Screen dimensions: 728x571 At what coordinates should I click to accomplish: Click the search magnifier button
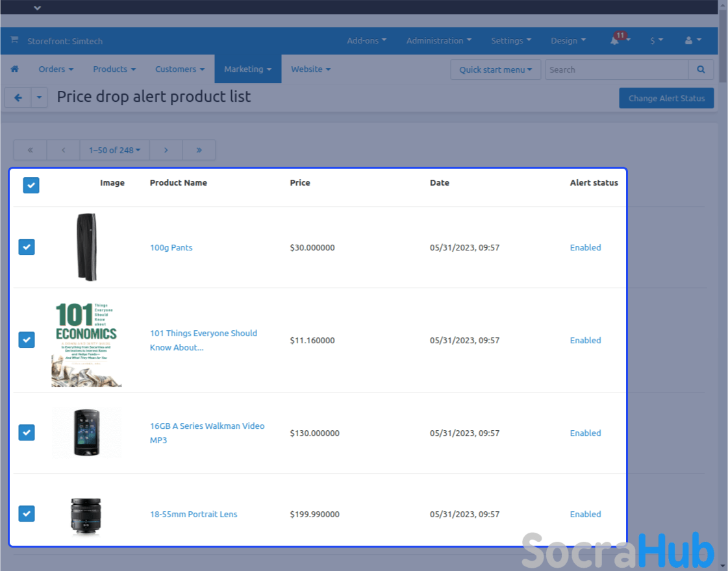tap(701, 69)
